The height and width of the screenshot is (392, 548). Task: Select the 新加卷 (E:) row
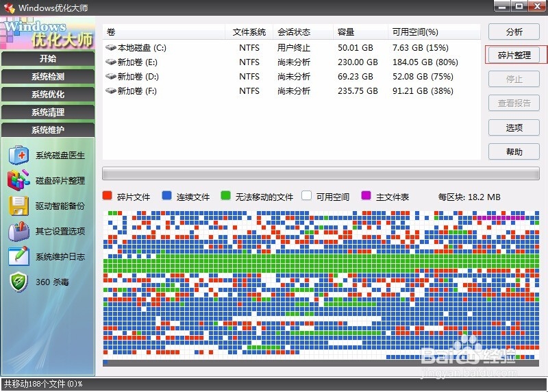(292, 62)
